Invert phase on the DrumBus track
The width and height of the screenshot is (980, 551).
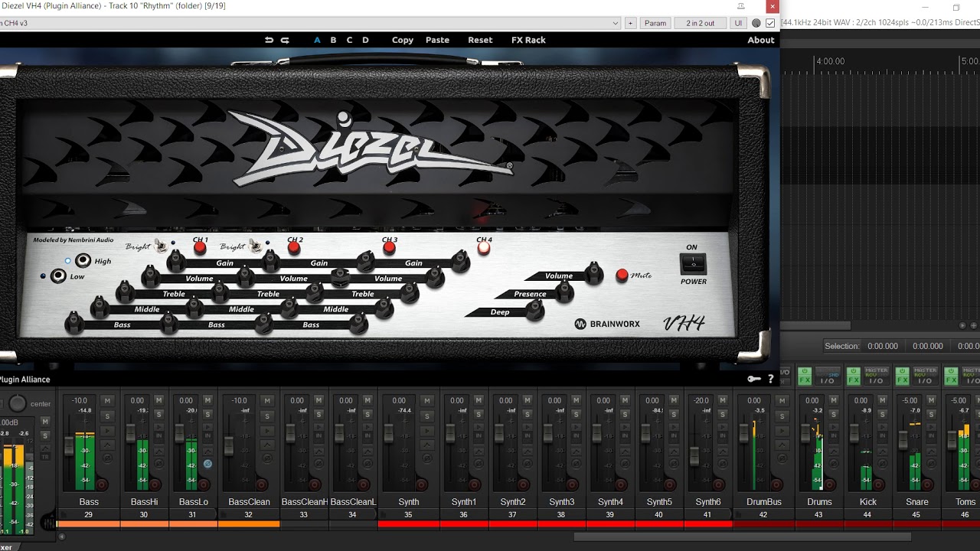coord(783,458)
